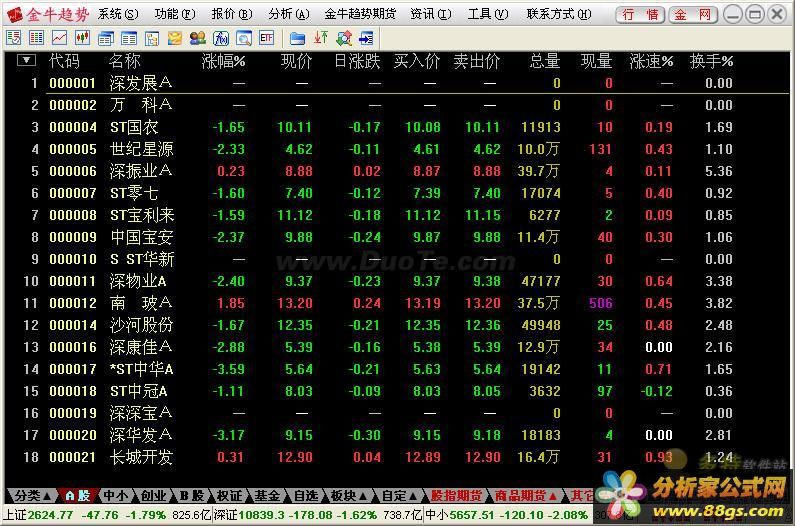This screenshot has width=795, height=526.
Task: Open the self-selected stock list icon in toolbar
Action: (14, 37)
